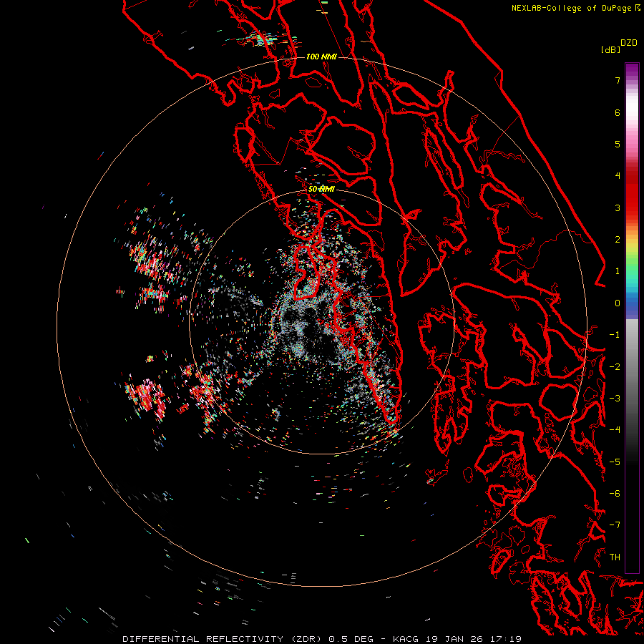Click the -4 value on color scale

point(615,430)
